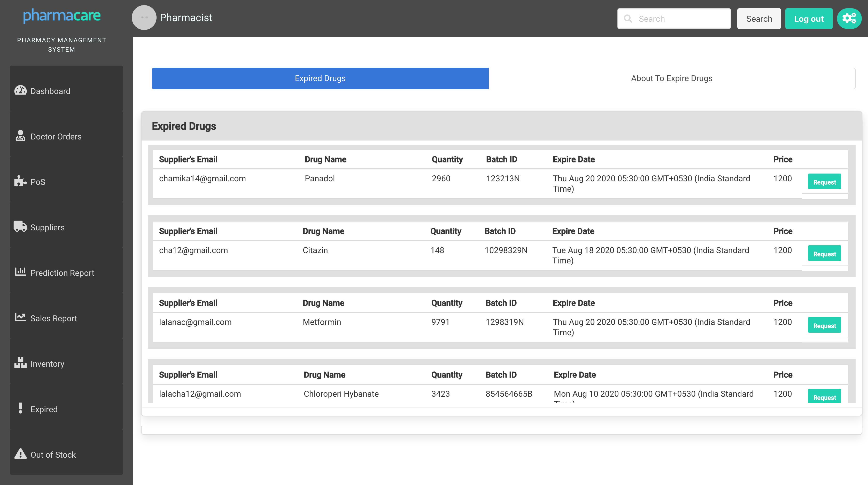
Task: Click the Expired exclamation mark icon
Action: [20, 409]
